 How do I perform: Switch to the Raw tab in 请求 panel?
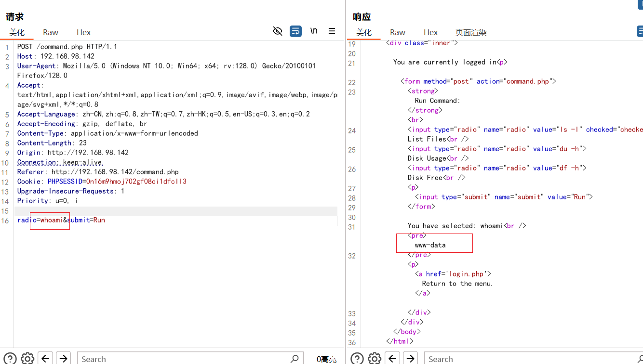point(51,32)
